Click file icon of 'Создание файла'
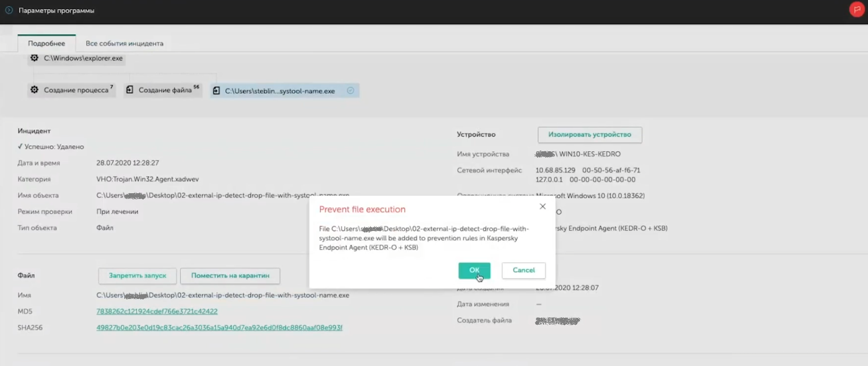 pyautogui.click(x=130, y=90)
